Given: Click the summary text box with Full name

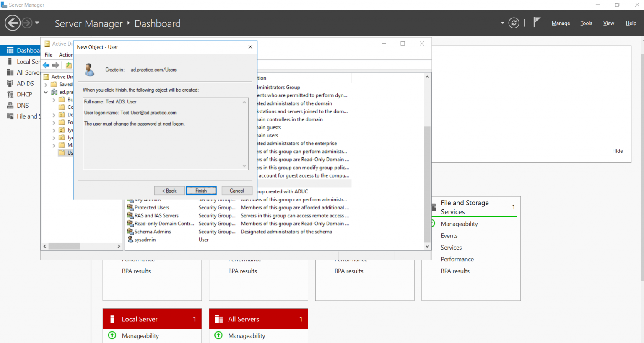Looking at the screenshot, I should click(166, 134).
